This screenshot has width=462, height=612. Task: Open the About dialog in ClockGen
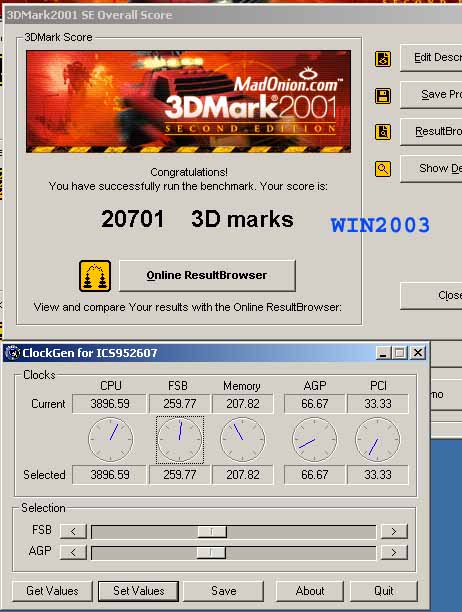pyautogui.click(x=310, y=591)
